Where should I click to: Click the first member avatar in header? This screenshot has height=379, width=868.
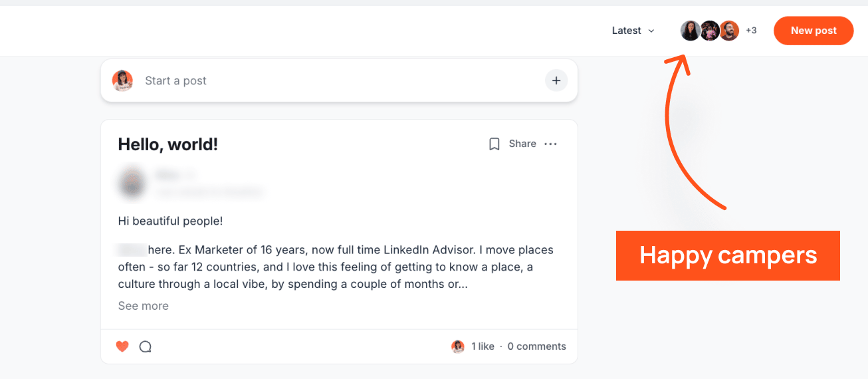point(691,31)
